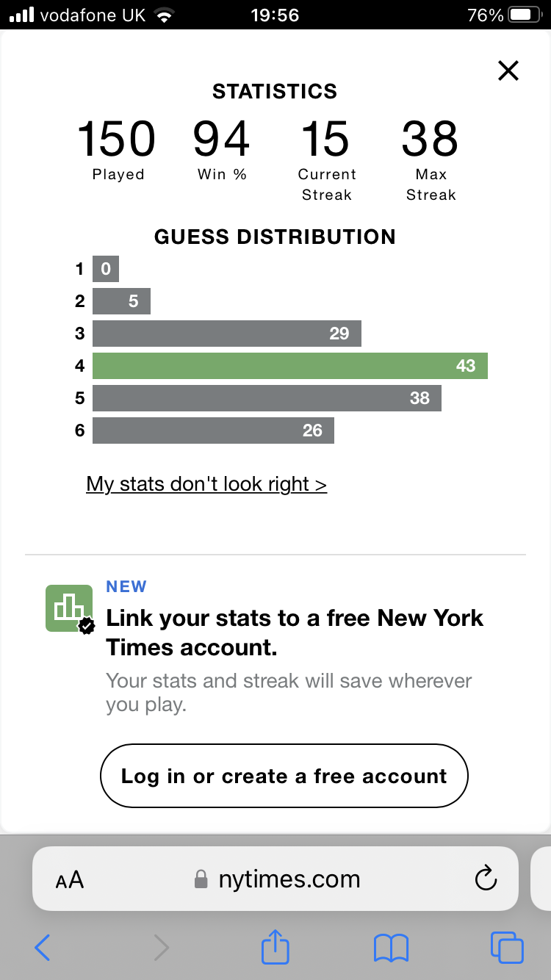Tap the battery indicator in status bar
Image resolution: width=551 pixels, height=980 pixels.
tap(525, 15)
